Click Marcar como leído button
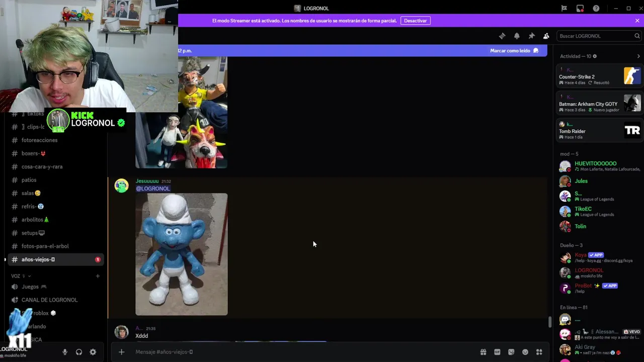644x362 pixels. tap(514, 50)
